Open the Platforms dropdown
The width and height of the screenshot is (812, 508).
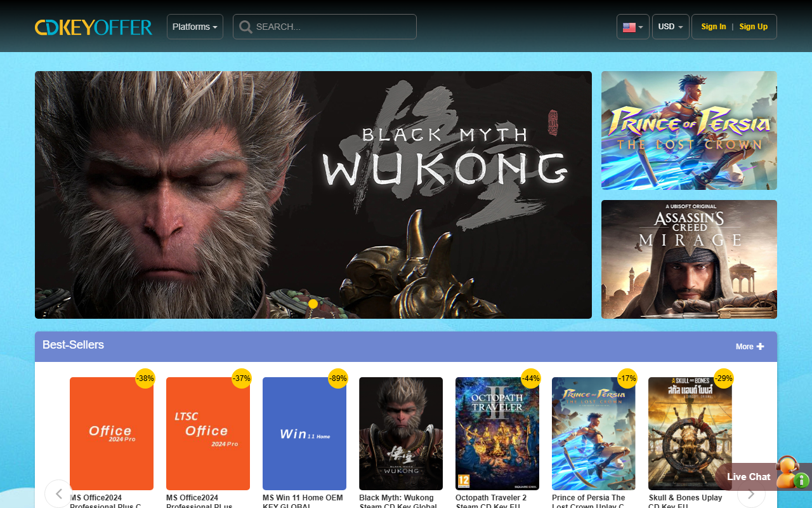pyautogui.click(x=195, y=27)
